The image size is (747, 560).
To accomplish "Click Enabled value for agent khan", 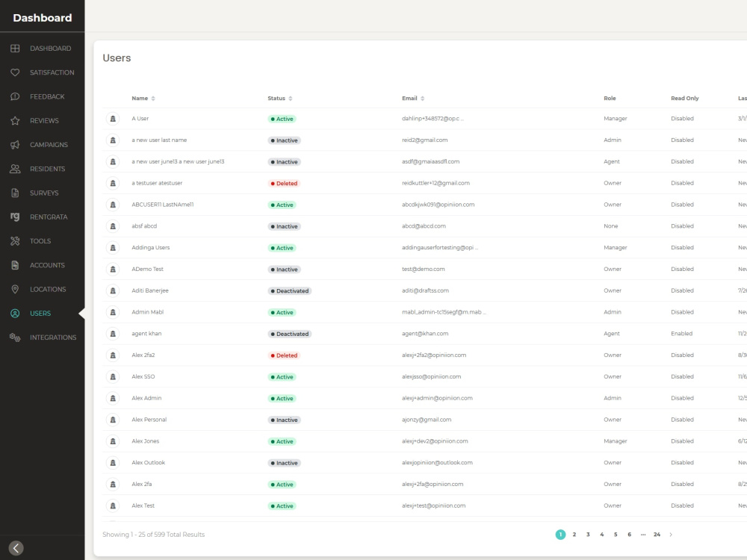I will (x=682, y=334).
